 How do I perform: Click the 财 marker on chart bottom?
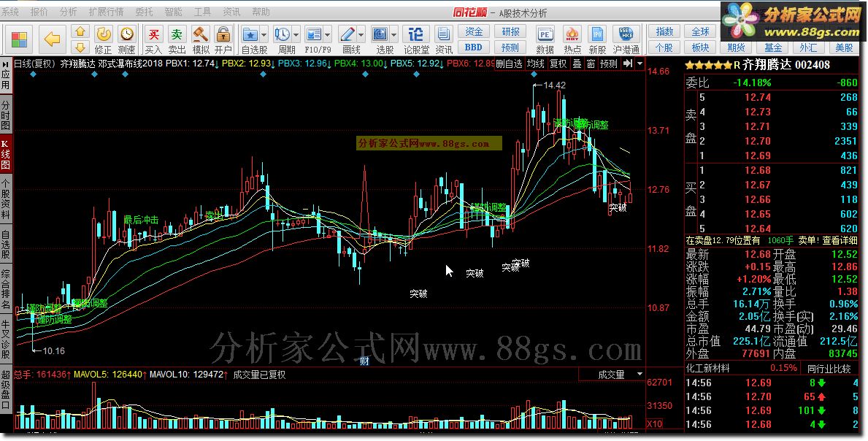pyautogui.click(x=364, y=362)
